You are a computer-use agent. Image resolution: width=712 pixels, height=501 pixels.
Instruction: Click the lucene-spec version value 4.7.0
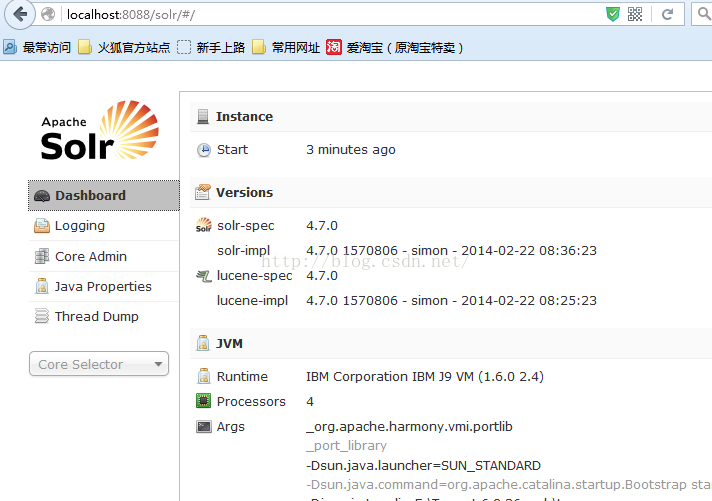pyautogui.click(x=321, y=276)
